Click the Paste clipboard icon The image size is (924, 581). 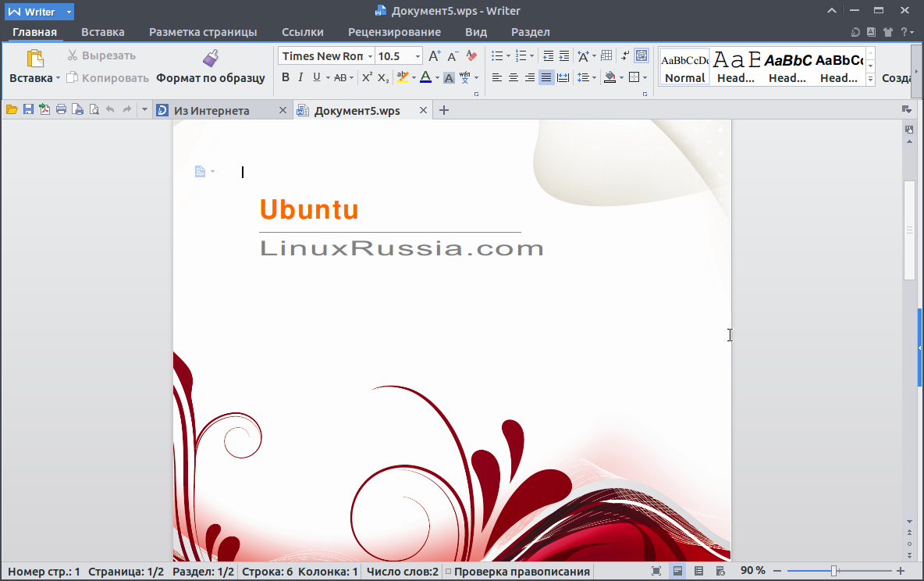tap(35, 58)
